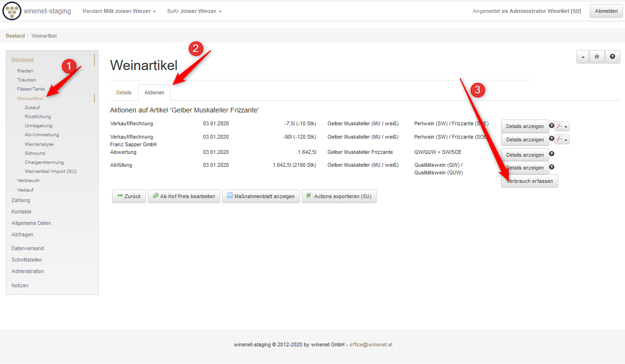This screenshot has width=625, height=364.
Task: Open help via top-right question mark button
Action: pyautogui.click(x=612, y=57)
